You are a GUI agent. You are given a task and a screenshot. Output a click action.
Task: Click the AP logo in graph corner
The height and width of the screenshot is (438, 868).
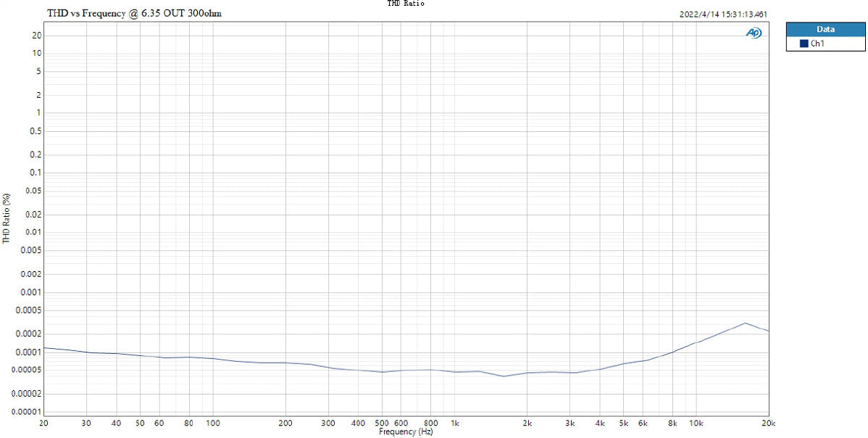point(754,33)
